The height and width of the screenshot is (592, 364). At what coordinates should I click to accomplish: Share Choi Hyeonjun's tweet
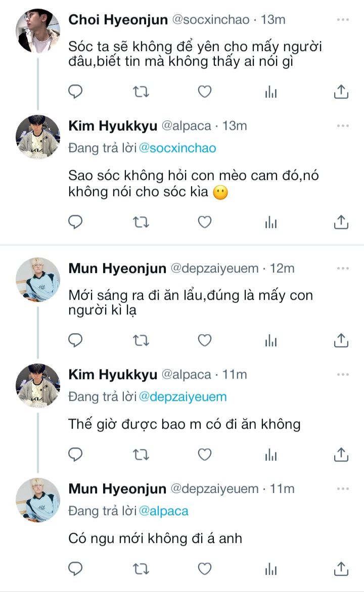341,92
